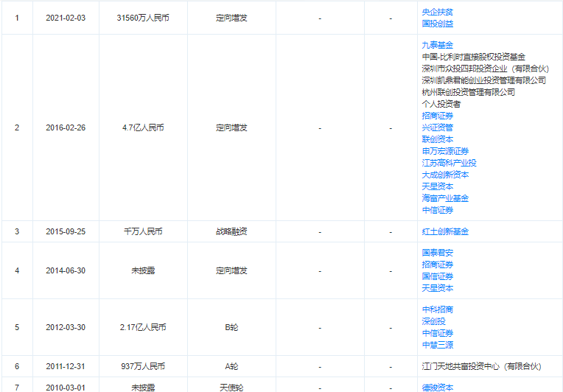Open 招商证券 in the 2014-06-30 row

tap(437, 265)
